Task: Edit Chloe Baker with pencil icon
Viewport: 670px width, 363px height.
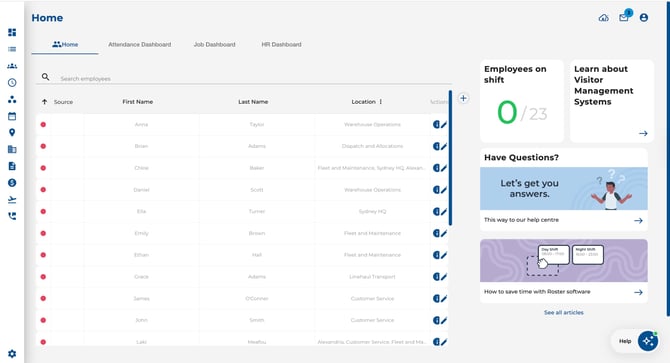Action: point(444,168)
